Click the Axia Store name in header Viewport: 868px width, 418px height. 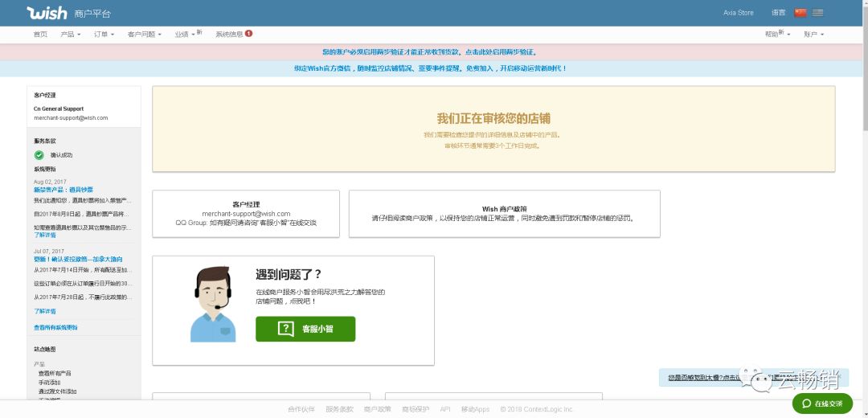[739, 13]
